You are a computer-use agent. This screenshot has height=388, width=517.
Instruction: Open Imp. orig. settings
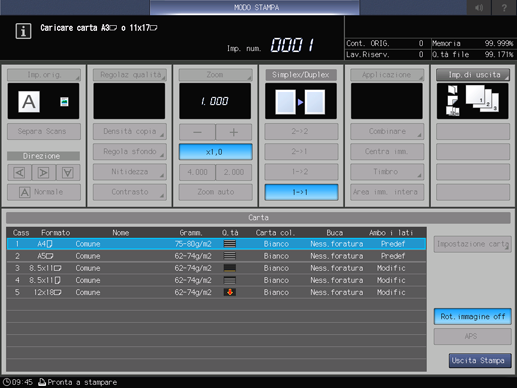(44, 75)
